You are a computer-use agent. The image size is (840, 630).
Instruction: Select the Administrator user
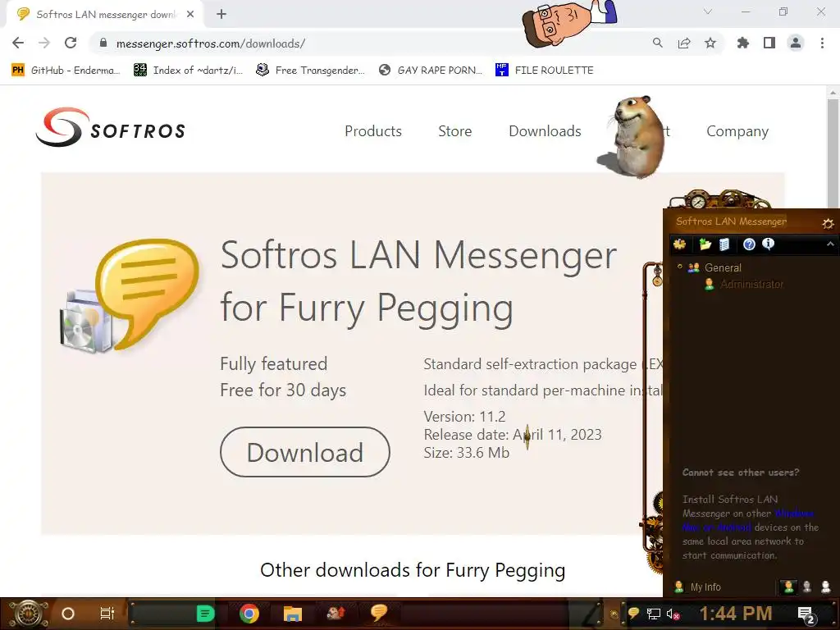(x=751, y=284)
